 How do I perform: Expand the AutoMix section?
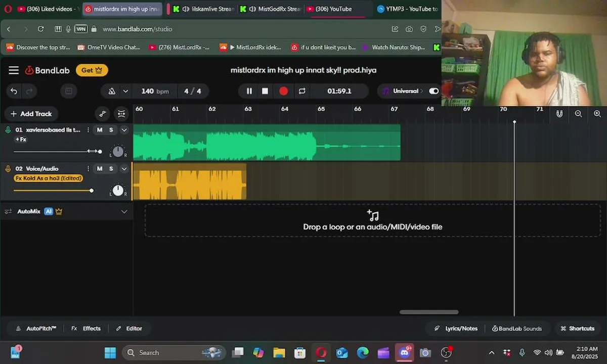[124, 211]
